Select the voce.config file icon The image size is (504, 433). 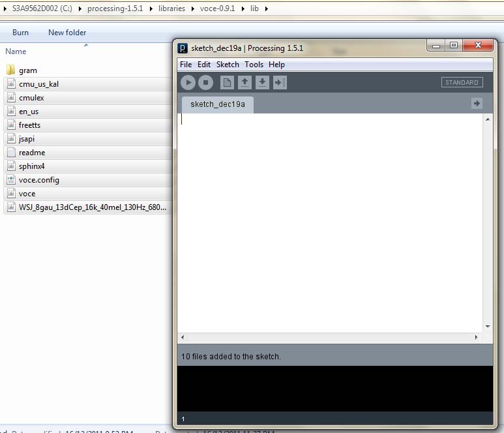pyautogui.click(x=11, y=180)
